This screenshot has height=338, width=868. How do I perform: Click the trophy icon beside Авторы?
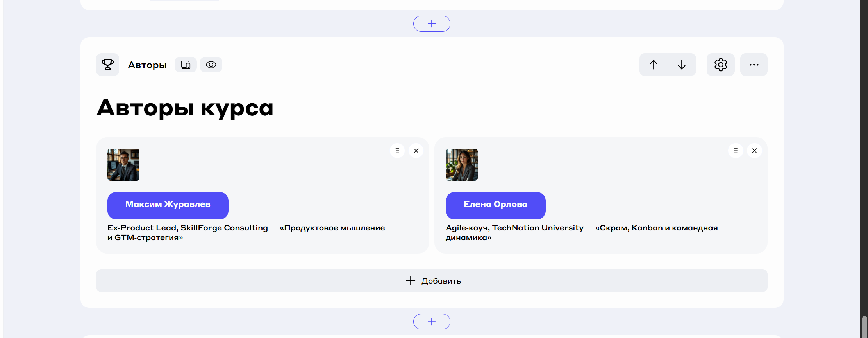tap(107, 65)
